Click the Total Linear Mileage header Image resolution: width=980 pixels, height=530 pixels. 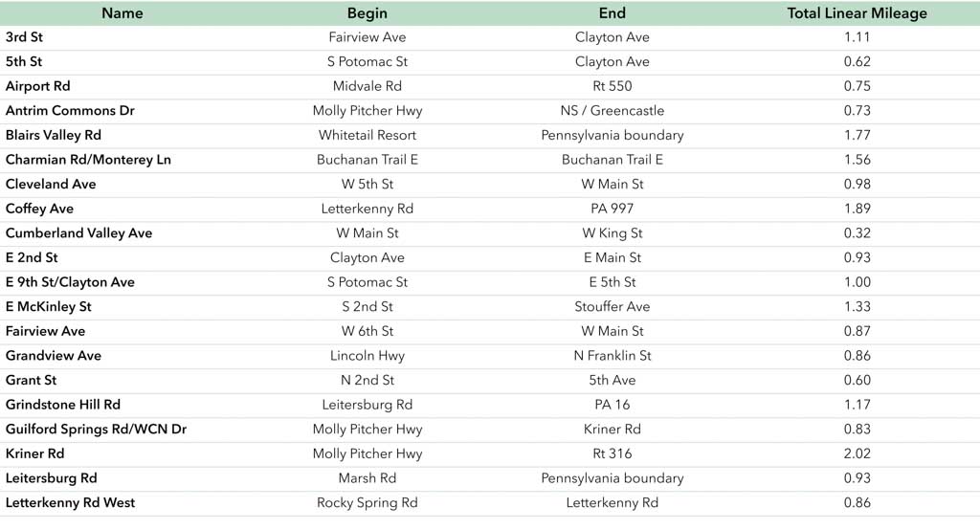pyautogui.click(x=857, y=12)
